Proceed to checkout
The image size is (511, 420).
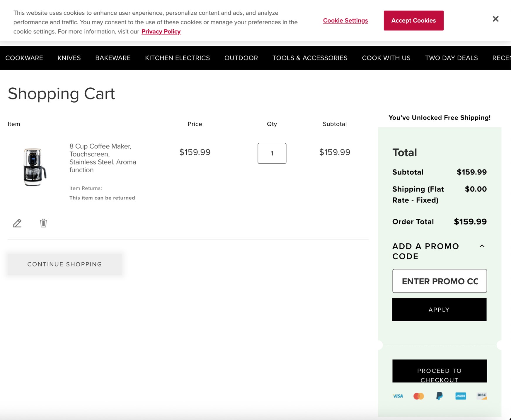[440, 371]
